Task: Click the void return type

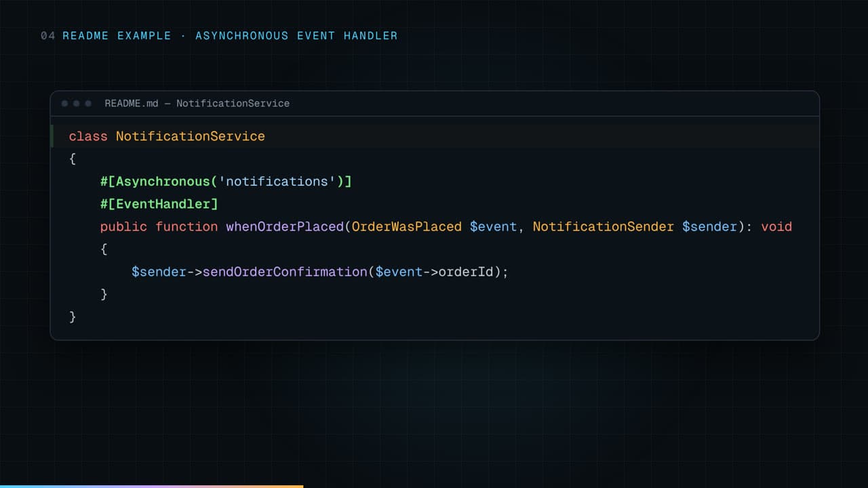Action: click(x=776, y=226)
